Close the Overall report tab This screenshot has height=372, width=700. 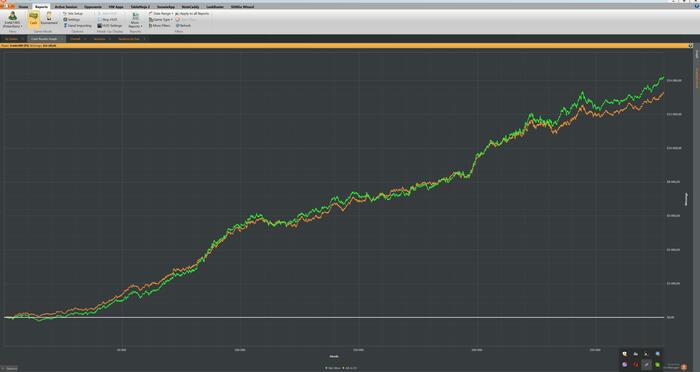[x=86, y=39]
